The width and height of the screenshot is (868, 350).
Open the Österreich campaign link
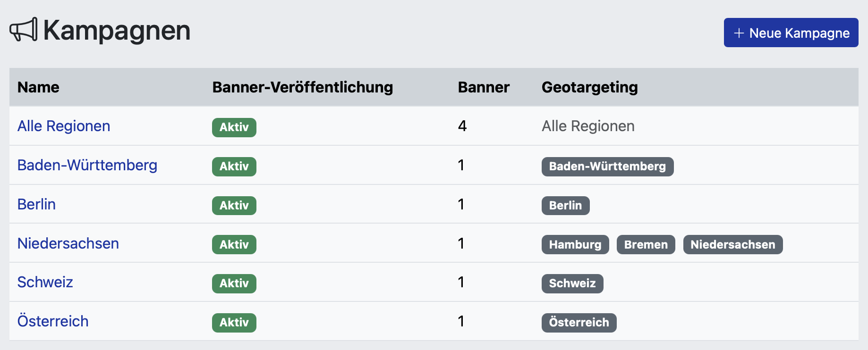pyautogui.click(x=53, y=322)
